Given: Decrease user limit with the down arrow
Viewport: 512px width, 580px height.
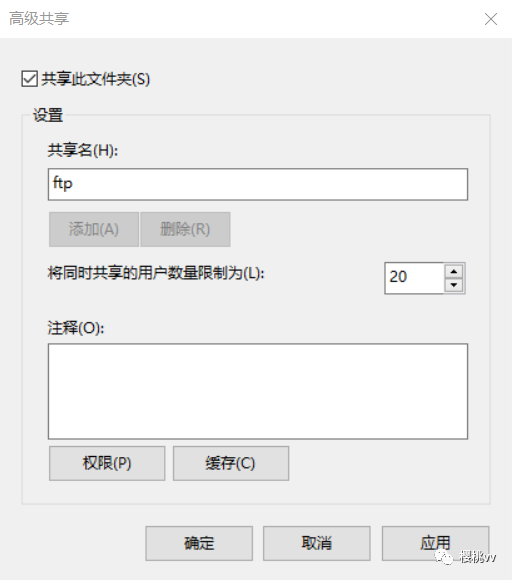Looking at the screenshot, I should pos(454,285).
